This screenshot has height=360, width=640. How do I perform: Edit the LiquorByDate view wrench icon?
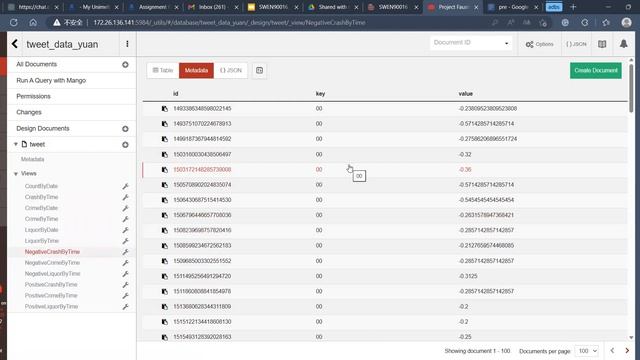coord(125,230)
